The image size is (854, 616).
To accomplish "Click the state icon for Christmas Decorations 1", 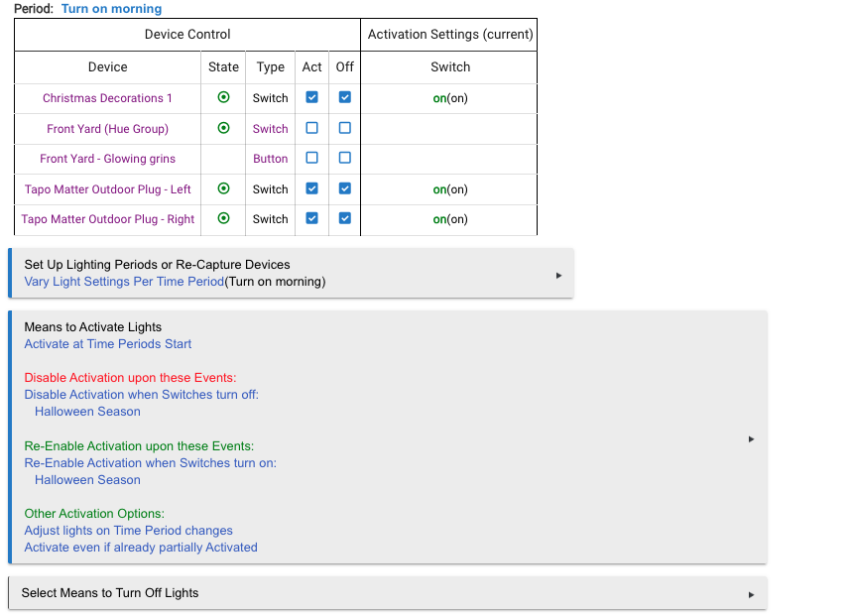I will [x=223, y=97].
